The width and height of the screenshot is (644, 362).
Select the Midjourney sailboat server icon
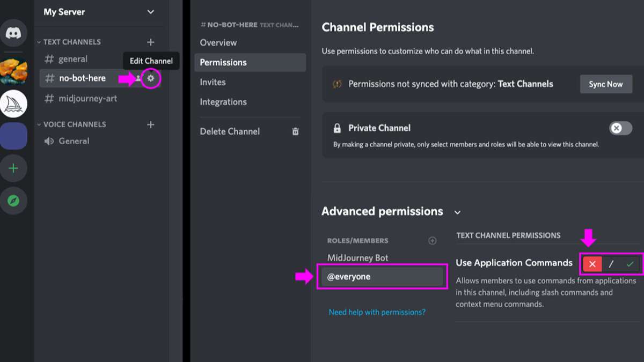coord(13,103)
